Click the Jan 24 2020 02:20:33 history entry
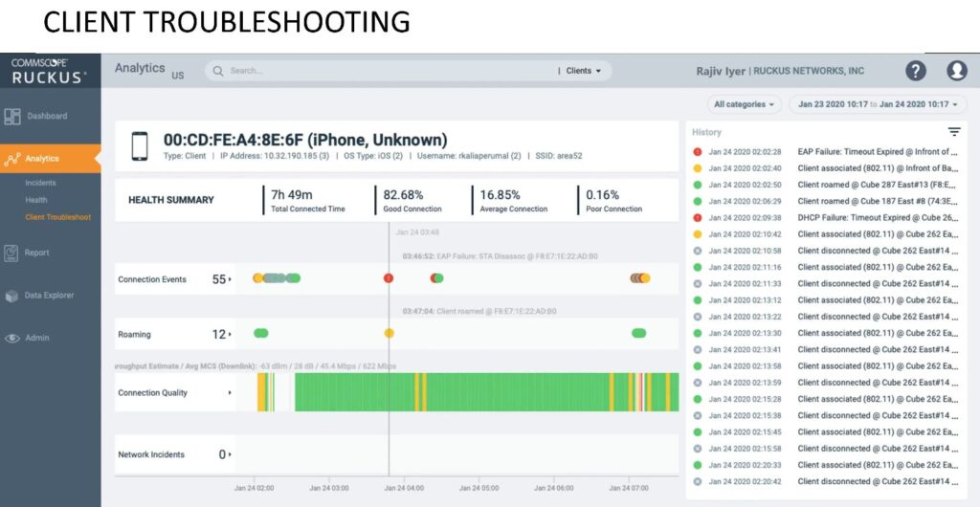 pos(825,465)
